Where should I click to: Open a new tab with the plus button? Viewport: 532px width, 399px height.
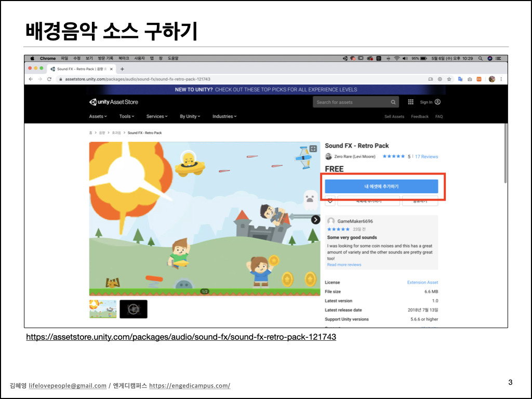(122, 69)
